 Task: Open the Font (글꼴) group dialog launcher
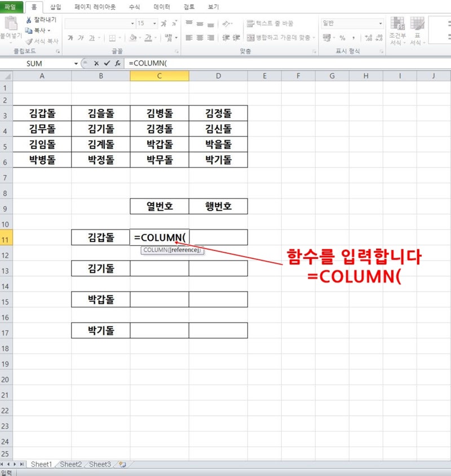pyautogui.click(x=176, y=52)
